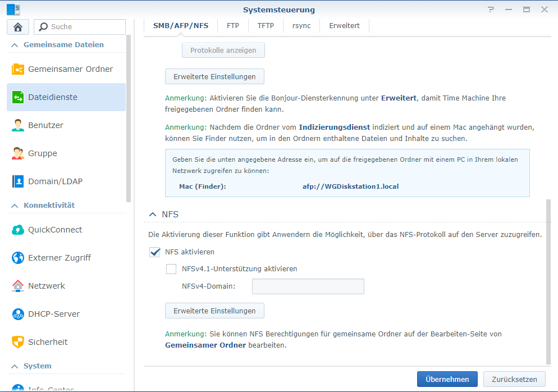Enable NFSv4.1-Unterstützung aktivieren checkbox
558x392 pixels.
[x=171, y=269]
